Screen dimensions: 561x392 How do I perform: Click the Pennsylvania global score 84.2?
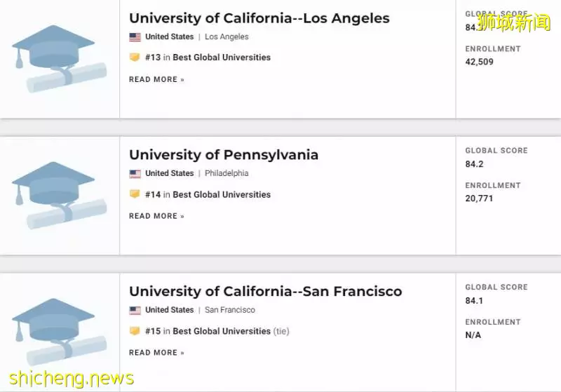pyautogui.click(x=474, y=164)
